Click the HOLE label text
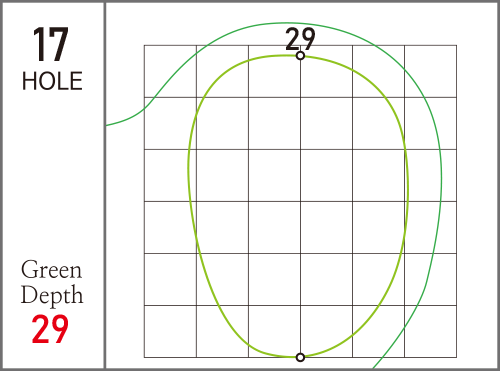Image resolution: width=500 pixels, height=371 pixels. (x=52, y=81)
